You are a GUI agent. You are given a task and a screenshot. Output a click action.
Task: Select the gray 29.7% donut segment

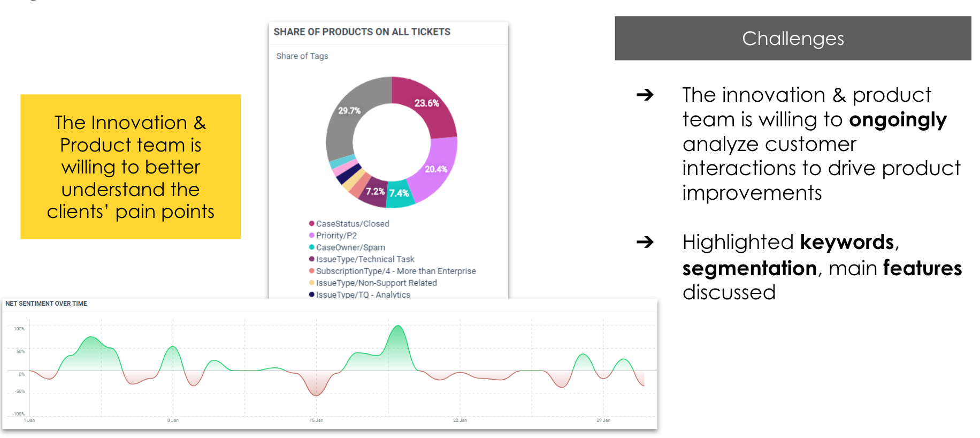click(349, 111)
